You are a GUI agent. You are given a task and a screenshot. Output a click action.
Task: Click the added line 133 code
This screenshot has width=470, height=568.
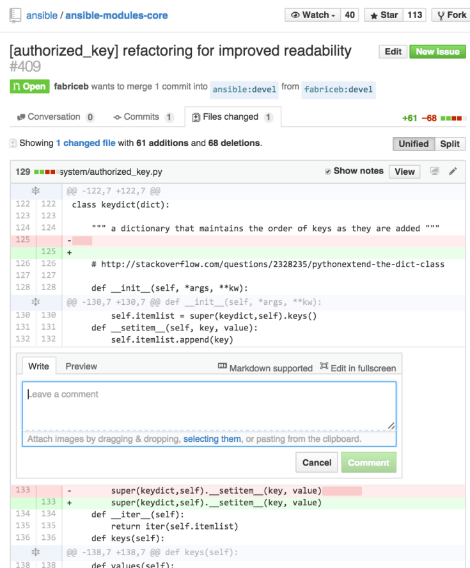[x=216, y=503]
